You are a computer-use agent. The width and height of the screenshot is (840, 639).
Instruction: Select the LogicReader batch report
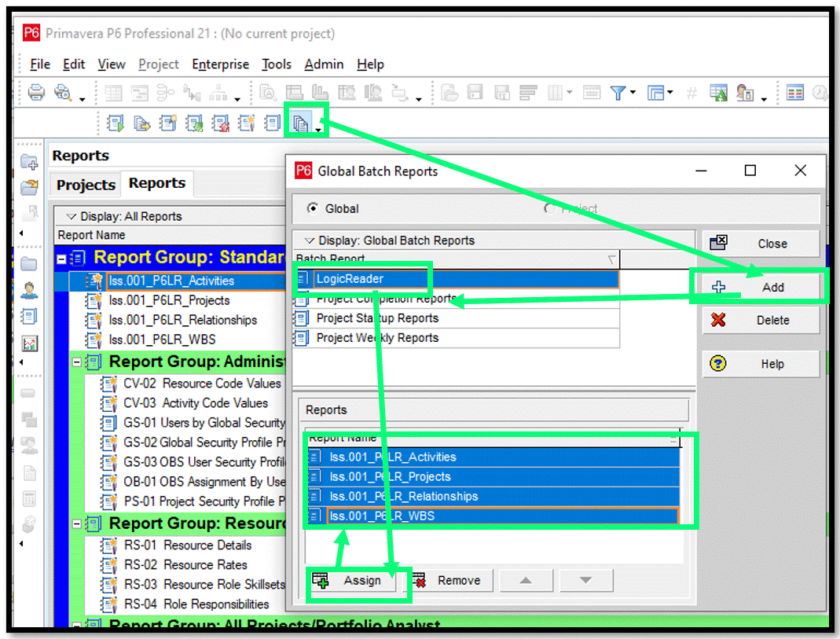(x=457, y=279)
